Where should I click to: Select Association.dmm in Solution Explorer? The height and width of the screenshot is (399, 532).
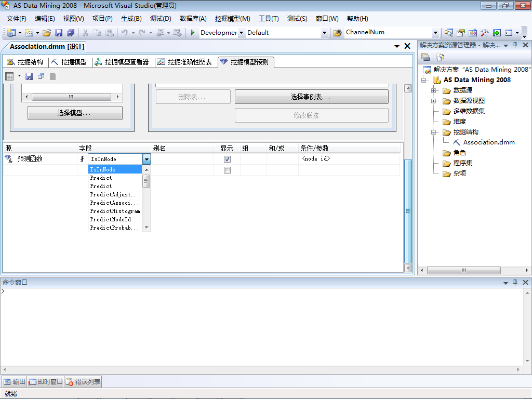pos(488,142)
